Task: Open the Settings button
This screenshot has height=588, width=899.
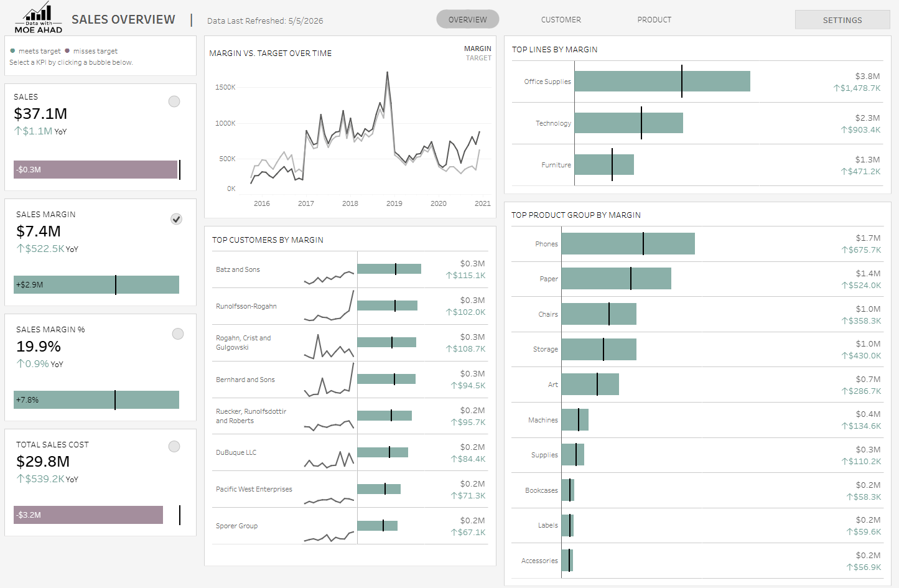Action: 842,20
